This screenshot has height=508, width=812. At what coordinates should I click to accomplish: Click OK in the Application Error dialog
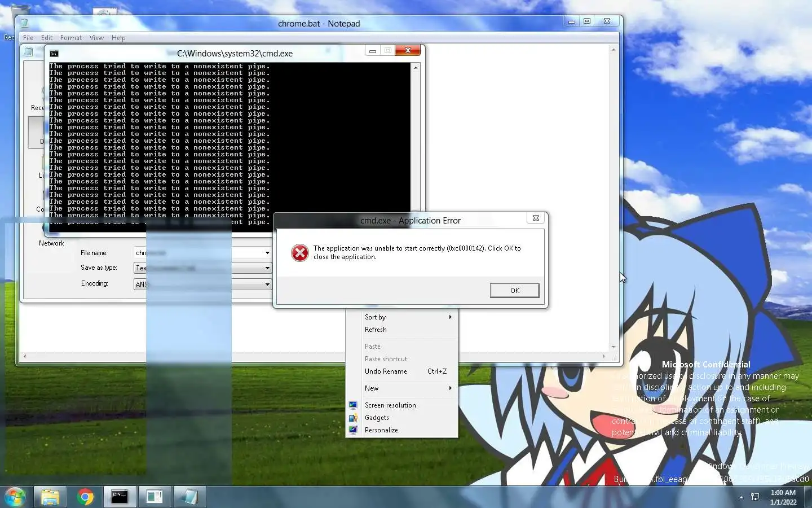click(514, 290)
